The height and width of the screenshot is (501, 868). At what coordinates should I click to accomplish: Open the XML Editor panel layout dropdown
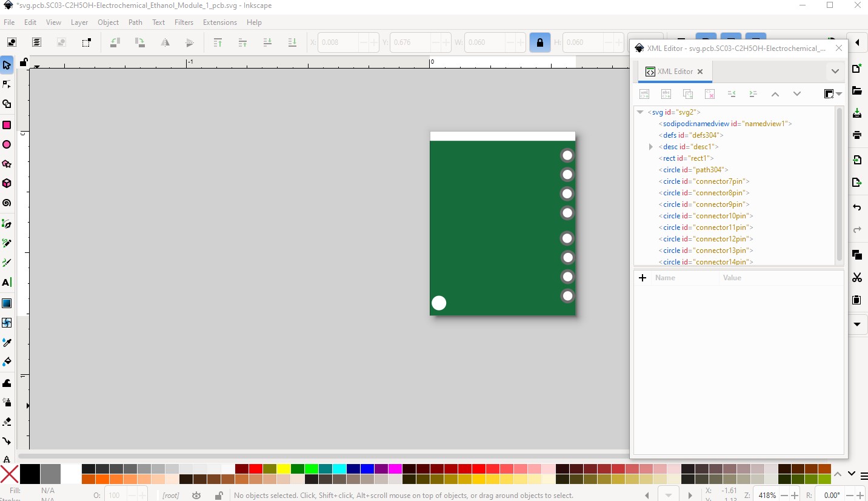[x=833, y=94]
